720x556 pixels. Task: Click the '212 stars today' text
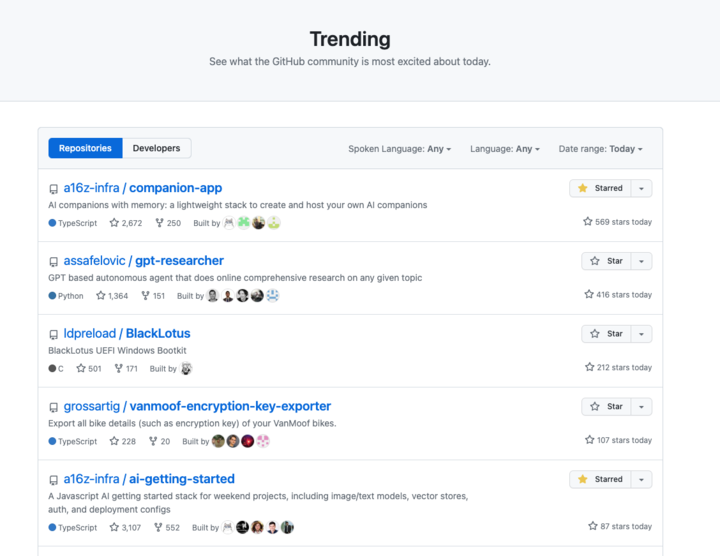point(619,367)
